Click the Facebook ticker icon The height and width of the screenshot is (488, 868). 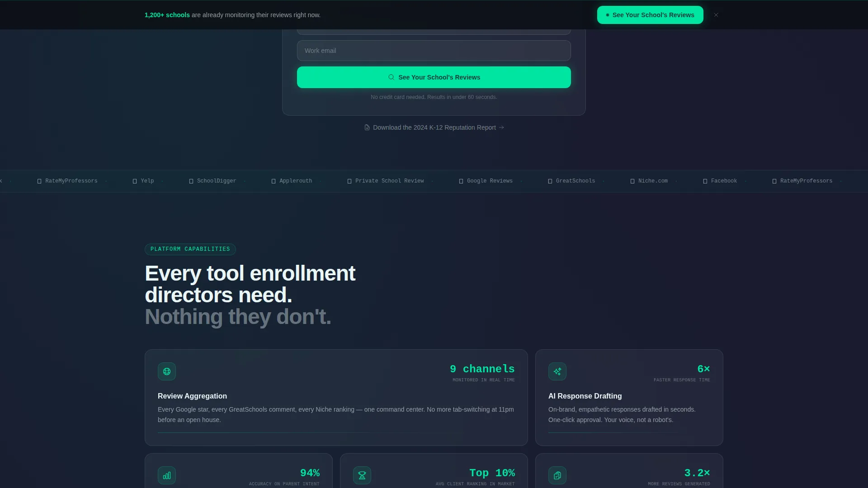click(705, 181)
